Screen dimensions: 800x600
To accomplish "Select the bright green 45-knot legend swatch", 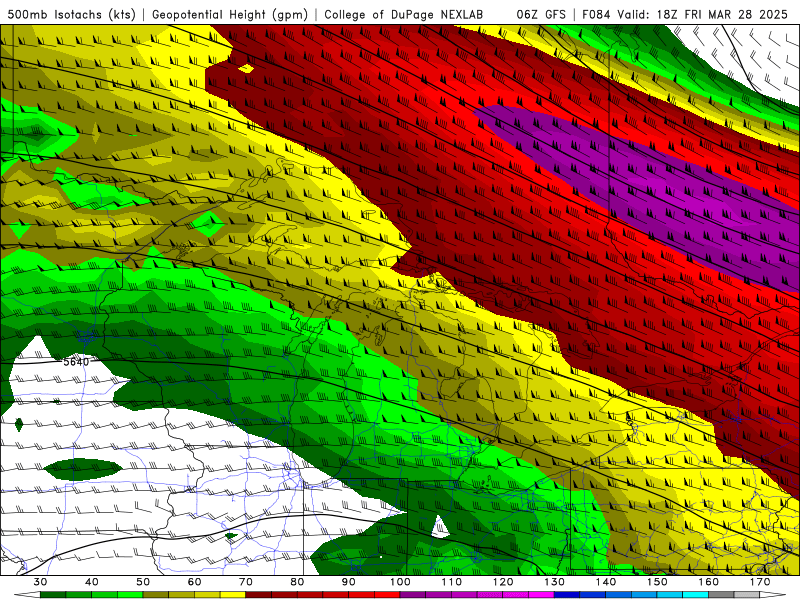I will click(130, 596).
